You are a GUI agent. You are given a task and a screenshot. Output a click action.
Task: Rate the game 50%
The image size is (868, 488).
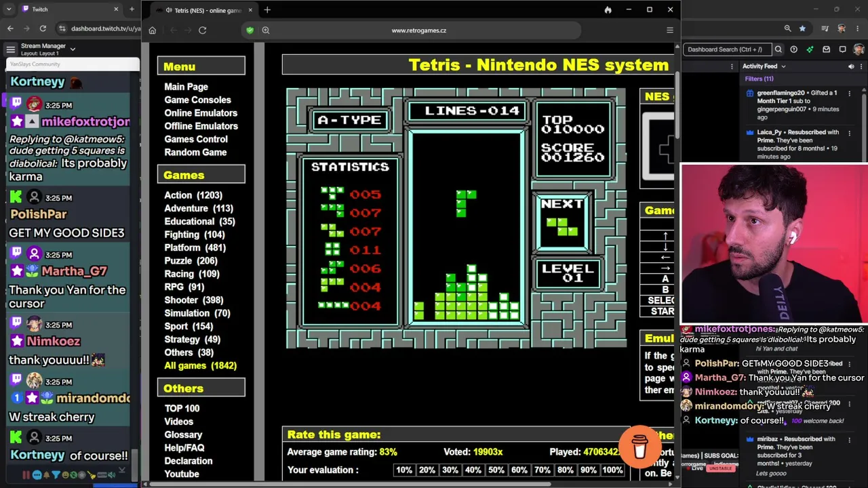pyautogui.click(x=496, y=470)
